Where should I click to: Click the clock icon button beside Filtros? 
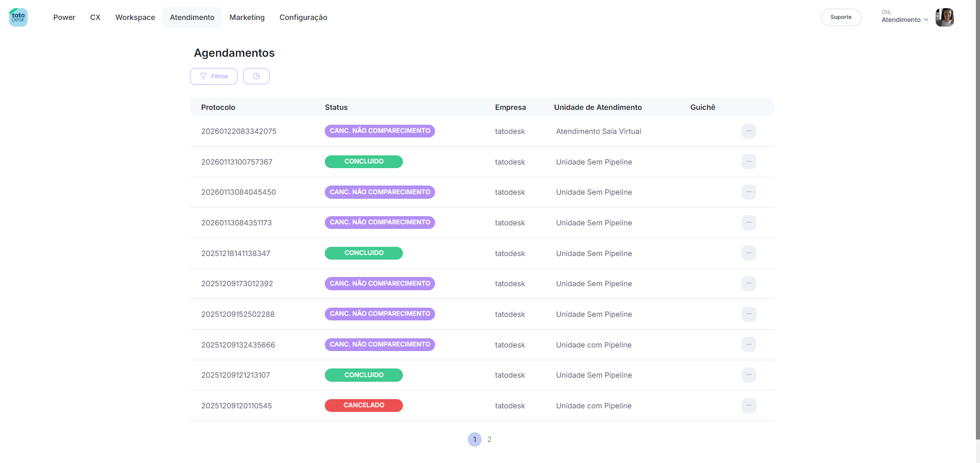click(x=256, y=76)
